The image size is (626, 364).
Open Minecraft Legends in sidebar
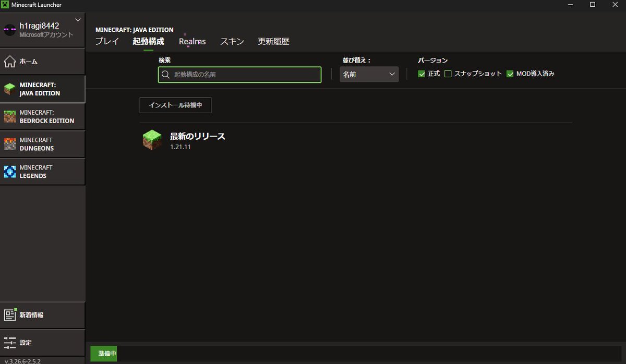(42, 172)
